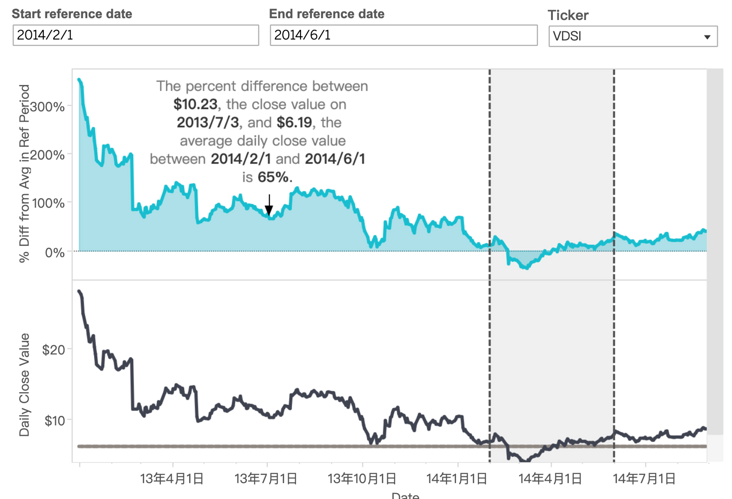Click the $20 y-axis tick label

pyautogui.click(x=54, y=349)
